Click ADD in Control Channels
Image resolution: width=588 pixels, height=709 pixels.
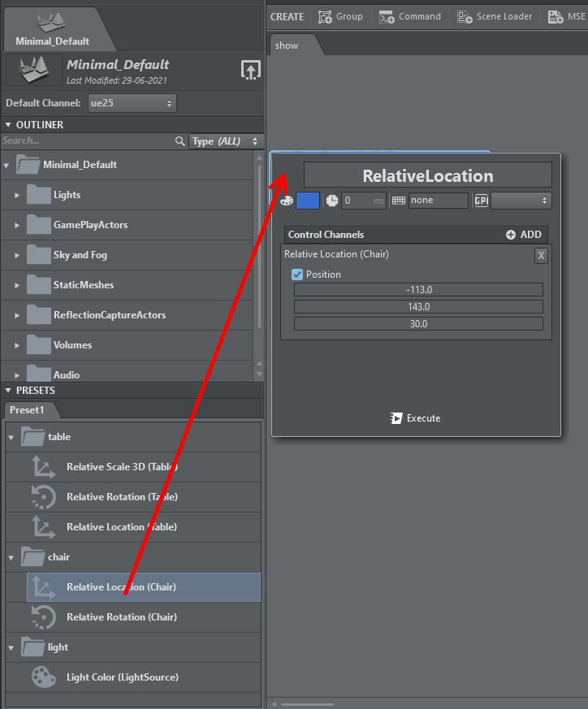click(x=524, y=235)
